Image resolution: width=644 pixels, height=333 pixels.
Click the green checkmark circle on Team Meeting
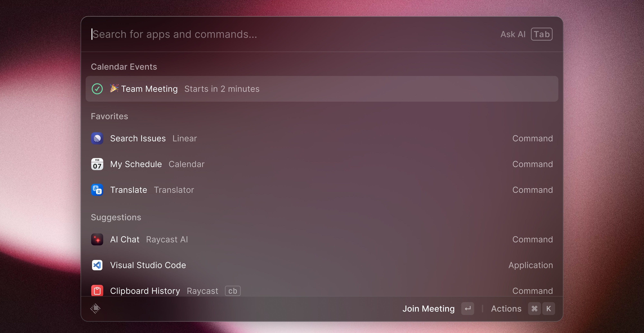[97, 89]
